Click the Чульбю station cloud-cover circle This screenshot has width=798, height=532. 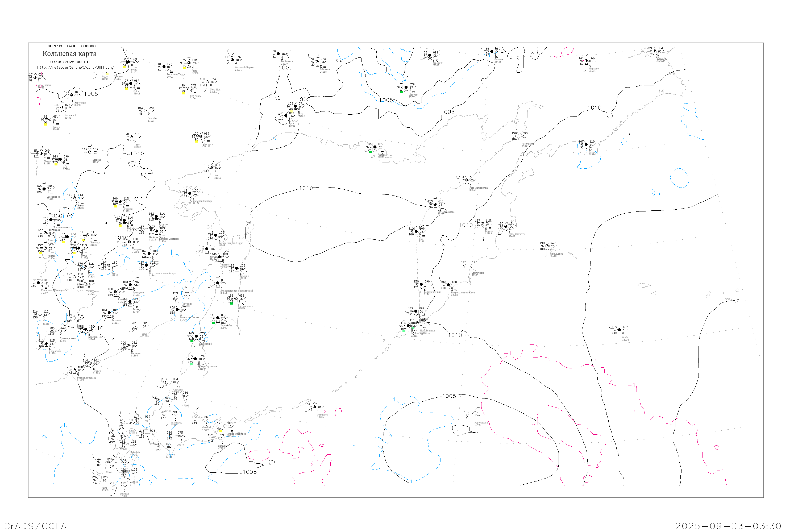[145, 111]
